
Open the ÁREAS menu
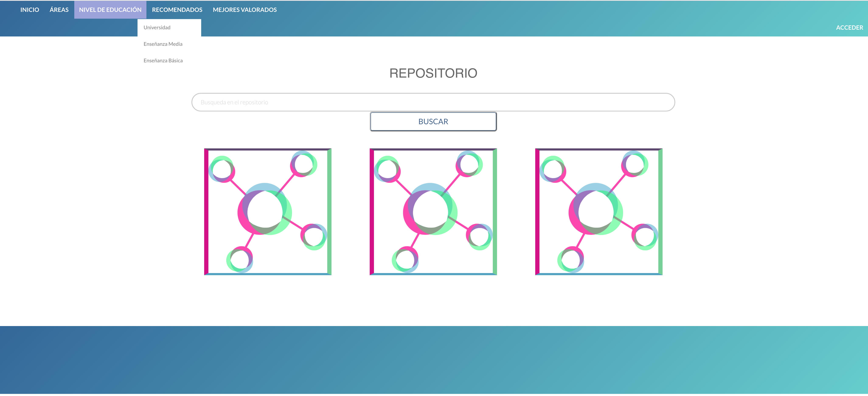click(59, 10)
